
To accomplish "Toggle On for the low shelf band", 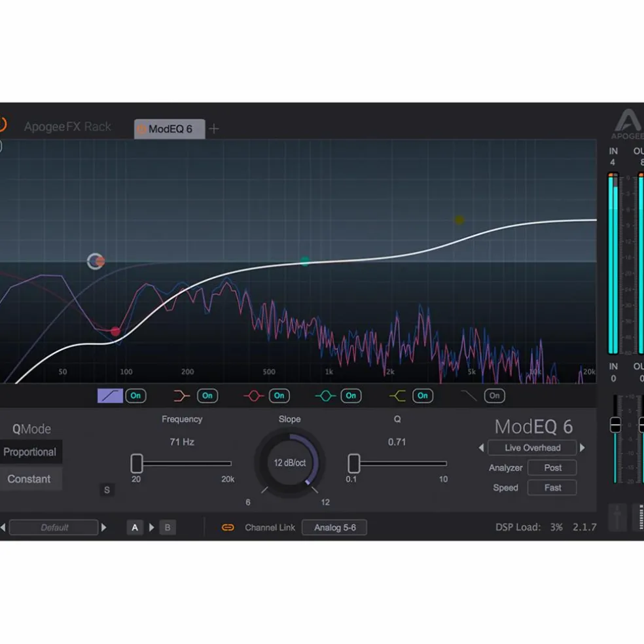I will click(x=207, y=396).
